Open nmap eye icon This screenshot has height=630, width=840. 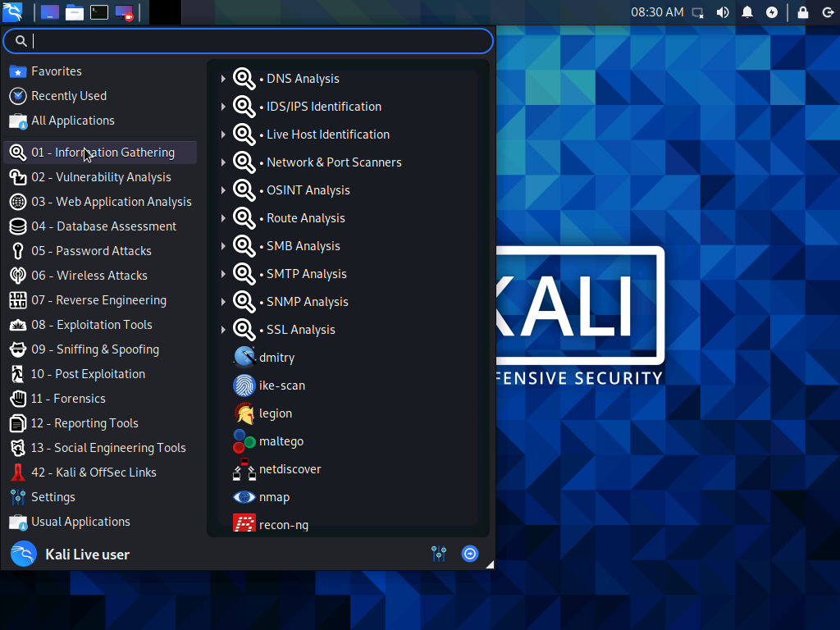244,497
